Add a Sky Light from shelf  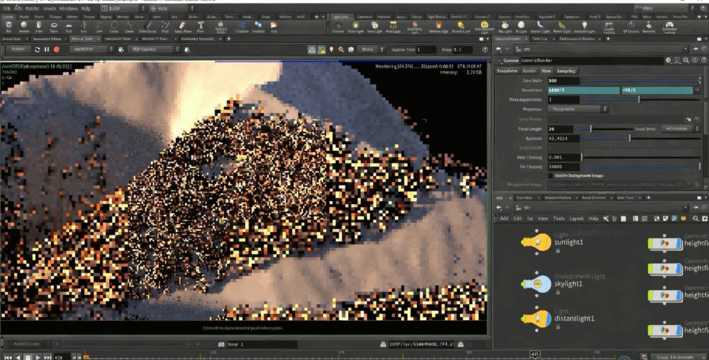[x=505, y=27]
